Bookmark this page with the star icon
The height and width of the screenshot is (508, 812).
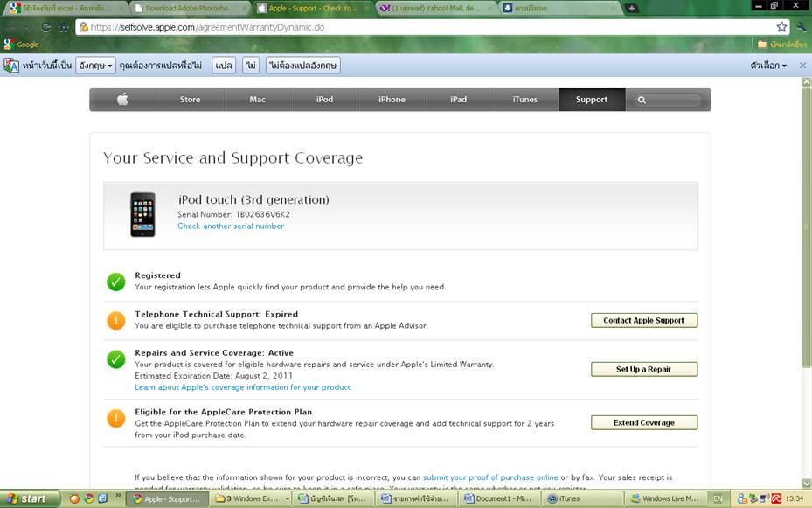[x=781, y=27]
